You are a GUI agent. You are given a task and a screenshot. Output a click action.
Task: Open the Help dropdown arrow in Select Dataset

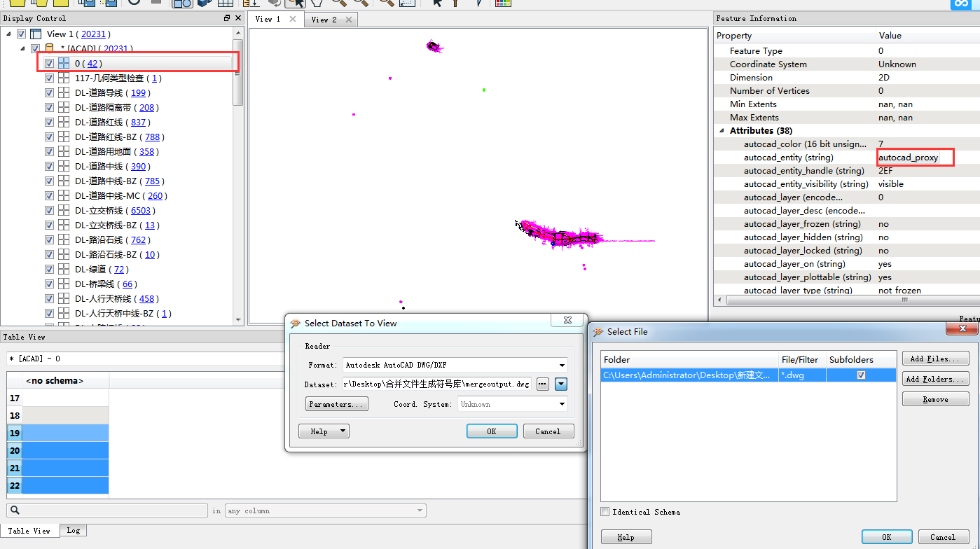343,431
